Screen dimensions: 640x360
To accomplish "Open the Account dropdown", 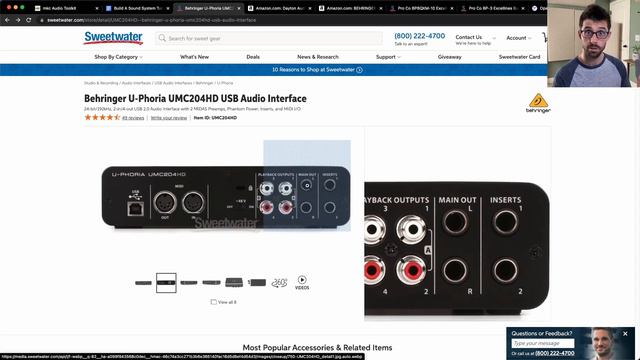I will (x=518, y=38).
